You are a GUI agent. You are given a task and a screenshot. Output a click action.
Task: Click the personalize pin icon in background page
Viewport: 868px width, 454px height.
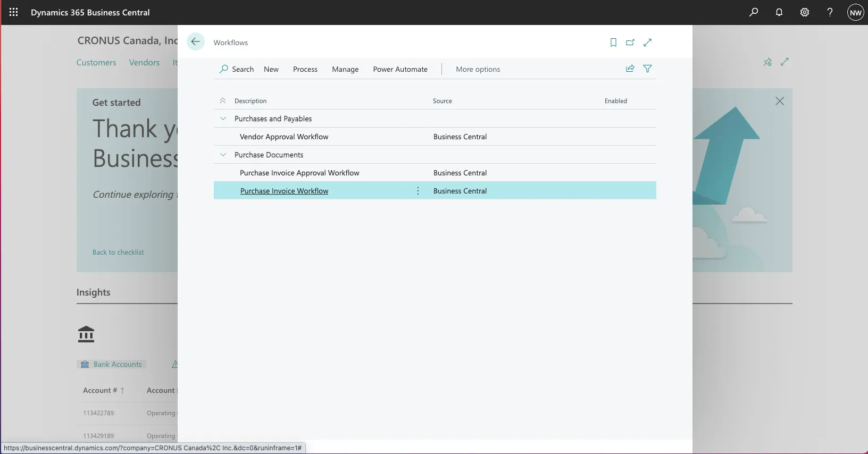pos(767,62)
